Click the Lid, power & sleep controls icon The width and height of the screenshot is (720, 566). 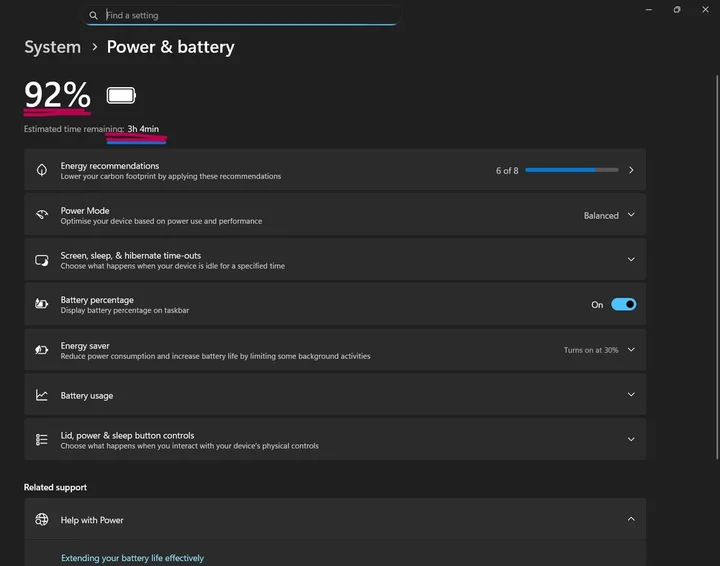point(42,440)
